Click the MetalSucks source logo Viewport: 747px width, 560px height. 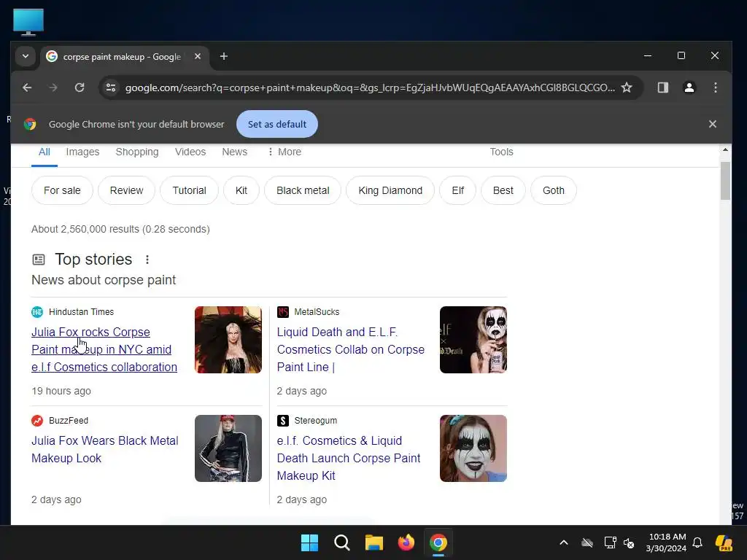pyautogui.click(x=283, y=312)
